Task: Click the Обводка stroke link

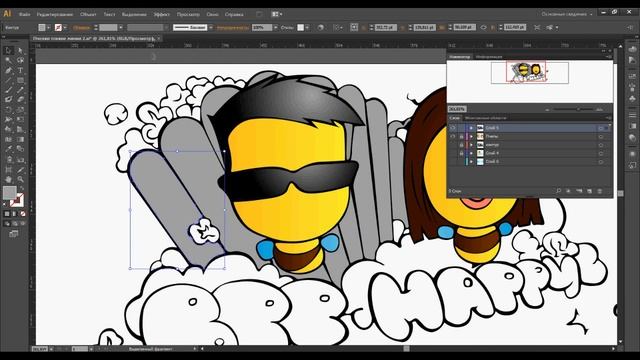Action: 81,27
